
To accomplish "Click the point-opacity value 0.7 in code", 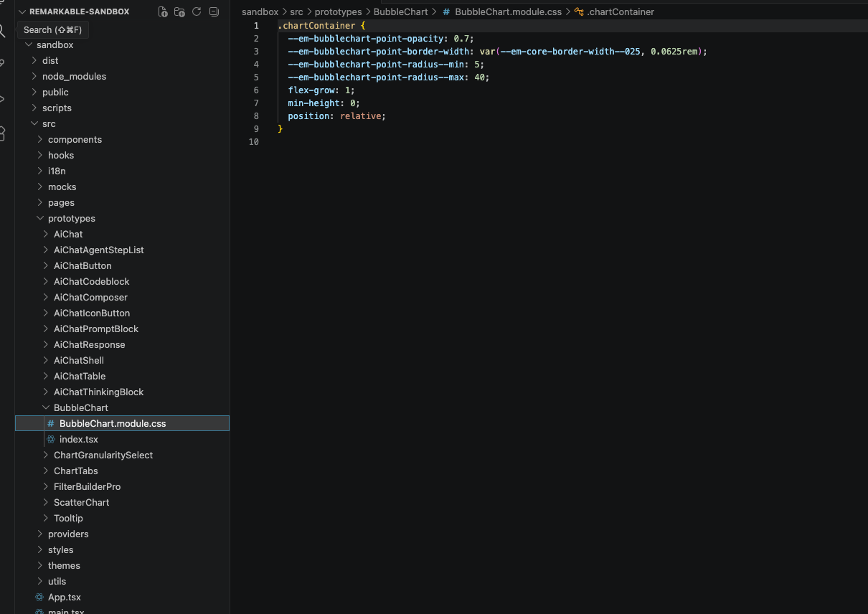I will tap(461, 39).
